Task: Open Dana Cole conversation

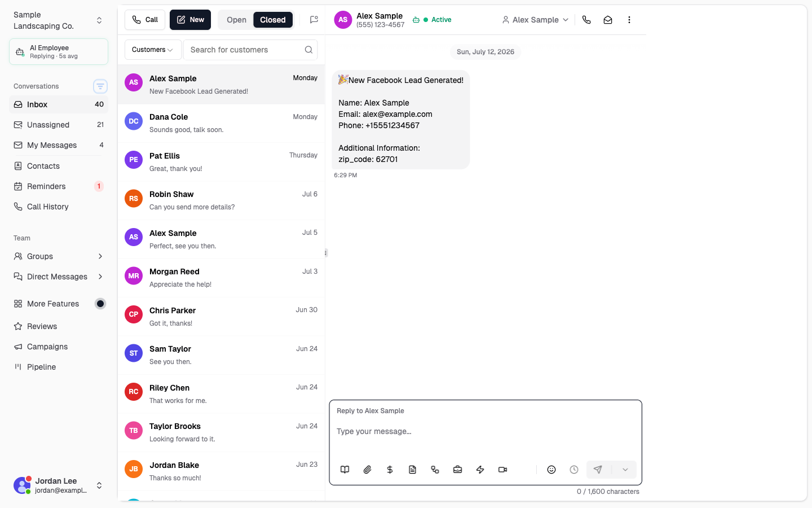Action: 222,123
